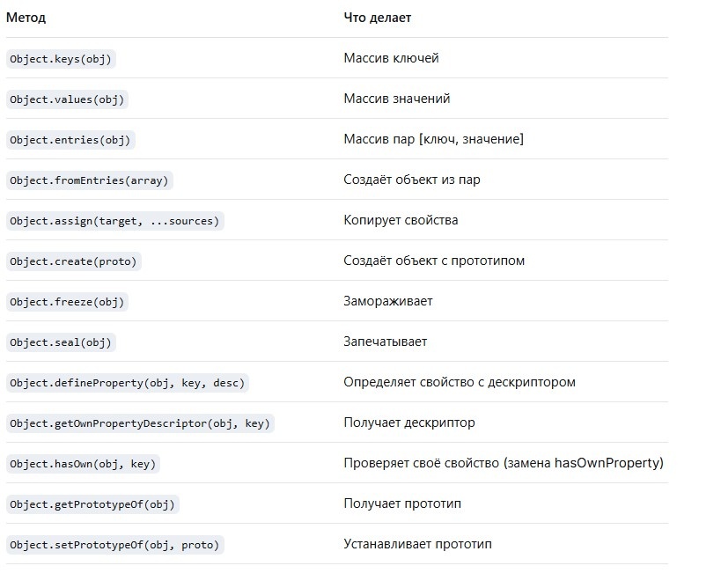The height and width of the screenshot is (588, 721).
Task: Select Object.getOwnPropertyDescriptor(obj, key) code
Action: [x=139, y=423]
